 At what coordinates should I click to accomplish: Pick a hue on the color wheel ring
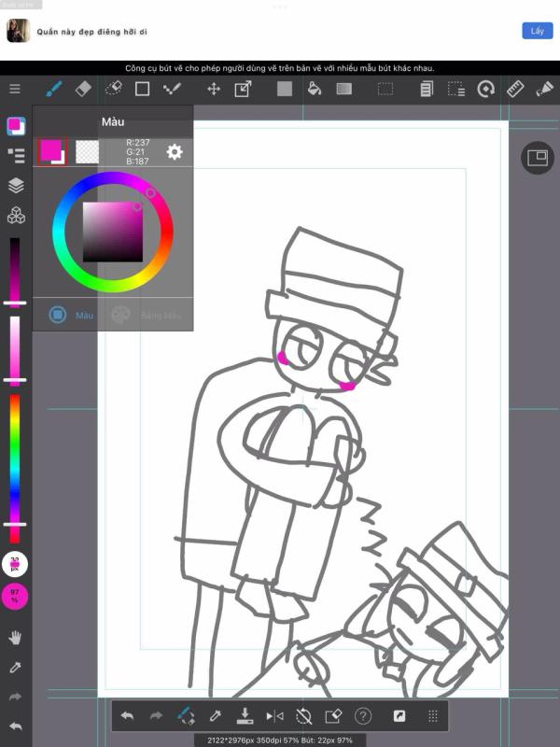113,232
